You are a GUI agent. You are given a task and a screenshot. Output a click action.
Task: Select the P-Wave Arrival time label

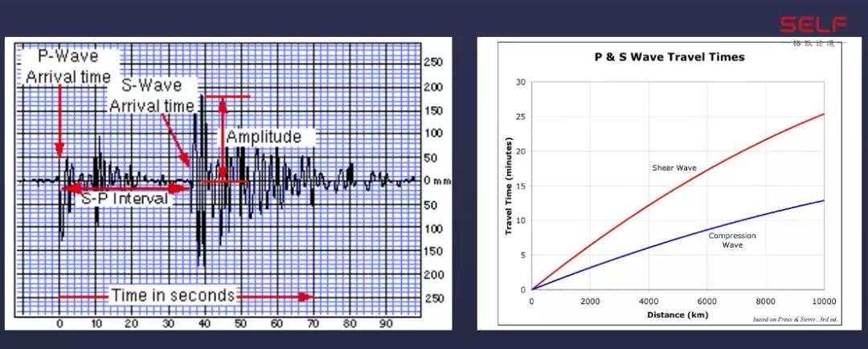click(x=64, y=68)
